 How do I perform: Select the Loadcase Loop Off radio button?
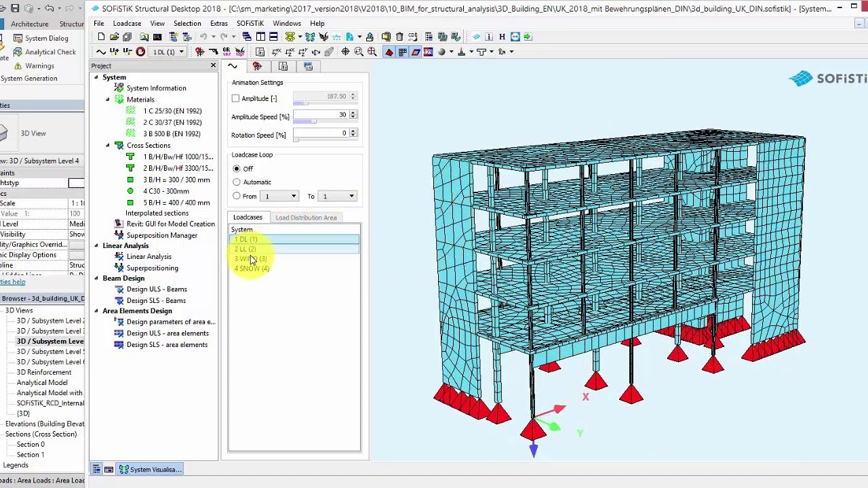[x=237, y=168]
